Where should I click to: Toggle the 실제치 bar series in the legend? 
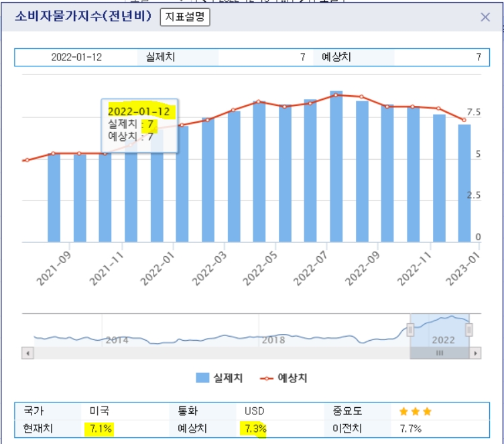pyautogui.click(x=219, y=378)
